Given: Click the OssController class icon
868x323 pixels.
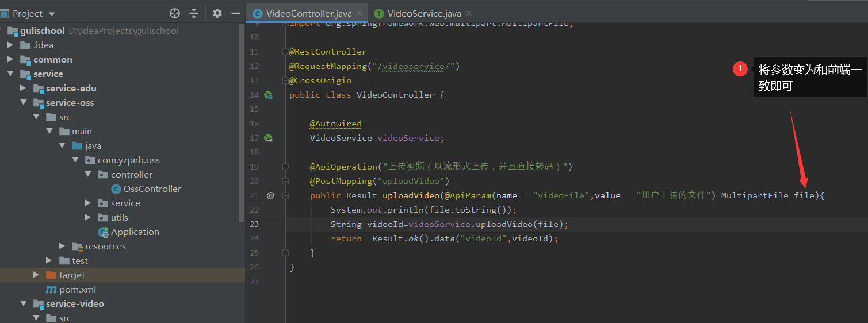Looking at the screenshot, I should [x=116, y=189].
